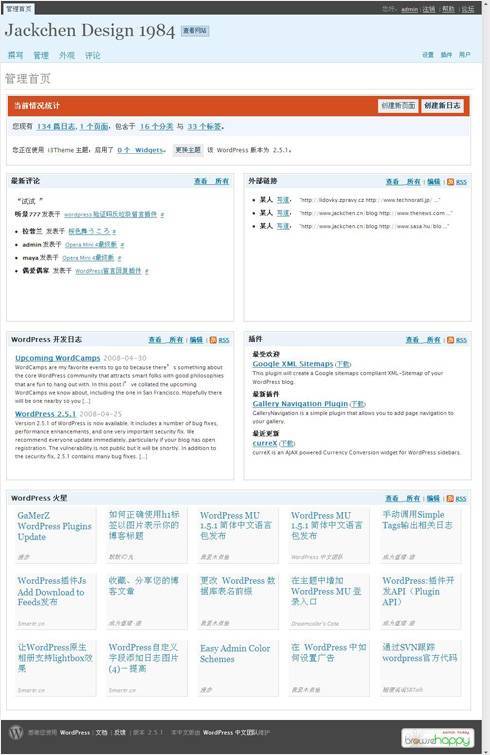Open Easy Admin Color Schemes article
490x755 pixels.
(x=235, y=654)
